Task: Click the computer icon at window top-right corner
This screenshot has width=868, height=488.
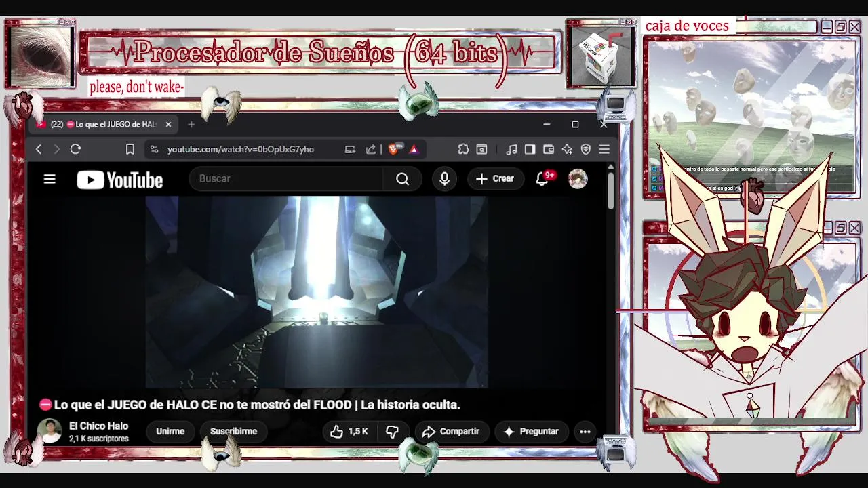Action: [x=615, y=107]
